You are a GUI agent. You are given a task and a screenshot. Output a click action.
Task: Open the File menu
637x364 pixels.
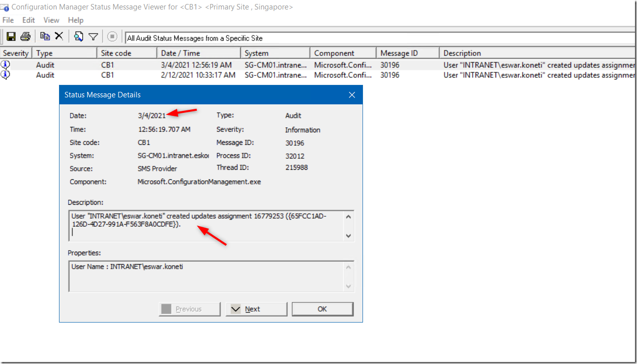(x=8, y=20)
